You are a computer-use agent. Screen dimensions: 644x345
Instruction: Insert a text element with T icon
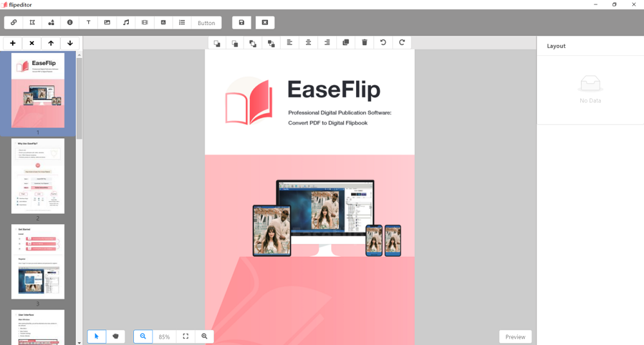point(88,23)
